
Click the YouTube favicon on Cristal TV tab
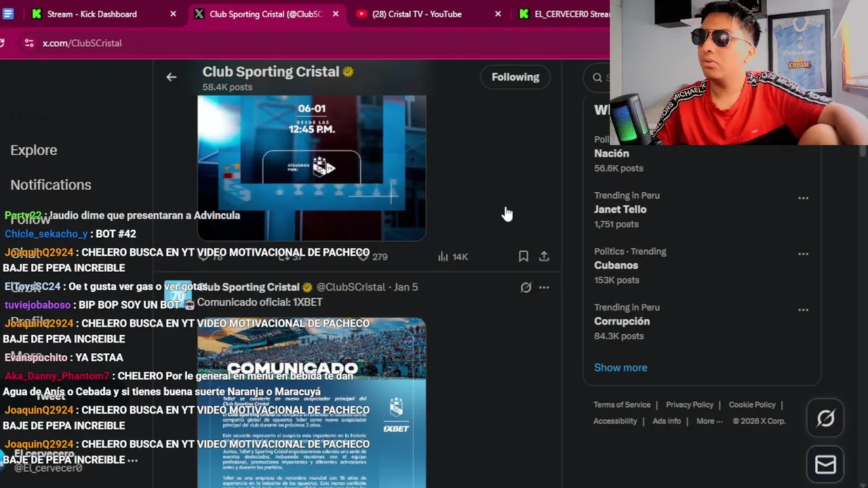point(361,14)
